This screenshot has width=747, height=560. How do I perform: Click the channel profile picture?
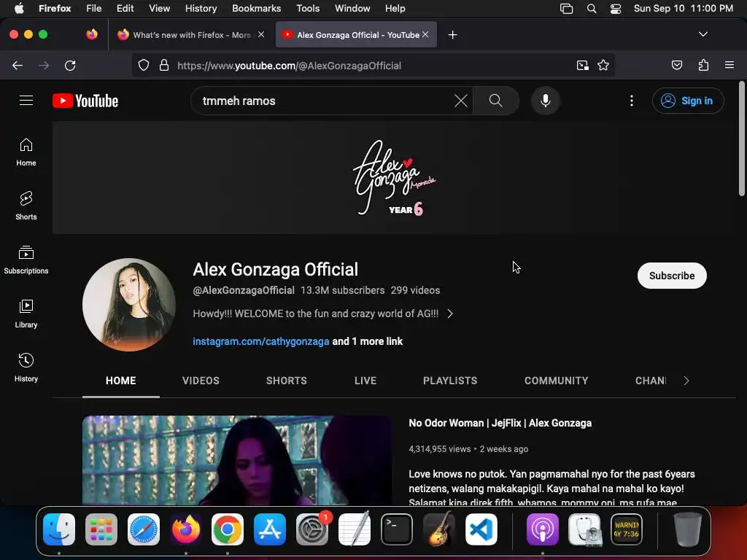tap(129, 305)
